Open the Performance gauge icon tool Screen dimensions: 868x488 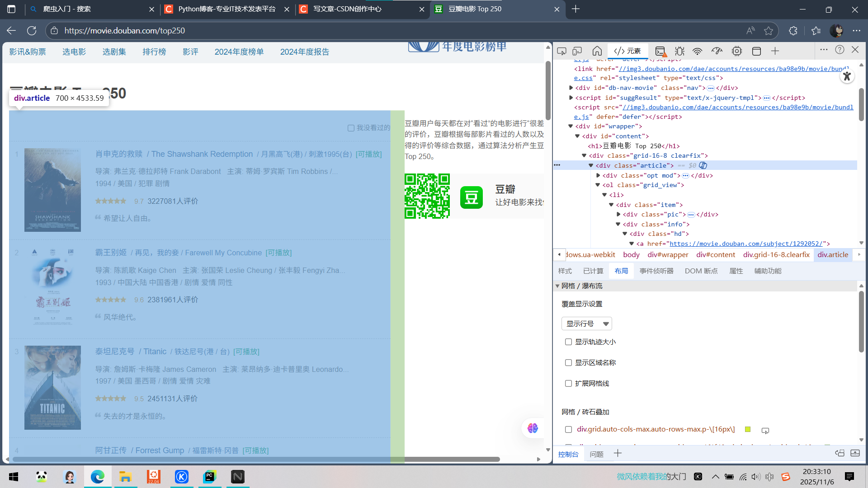point(717,51)
